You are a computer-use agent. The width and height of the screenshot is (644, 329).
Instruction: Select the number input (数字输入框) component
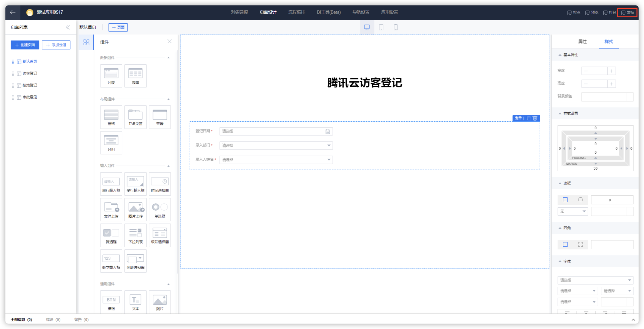pyautogui.click(x=111, y=261)
